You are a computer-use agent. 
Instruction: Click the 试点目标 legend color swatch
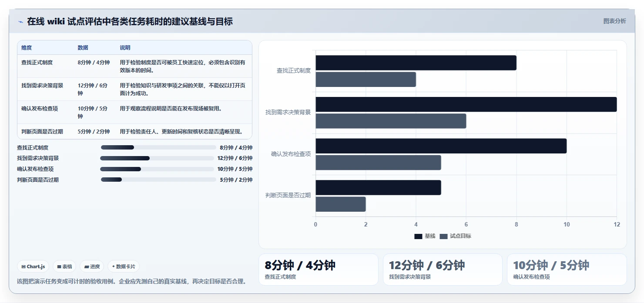(443, 236)
